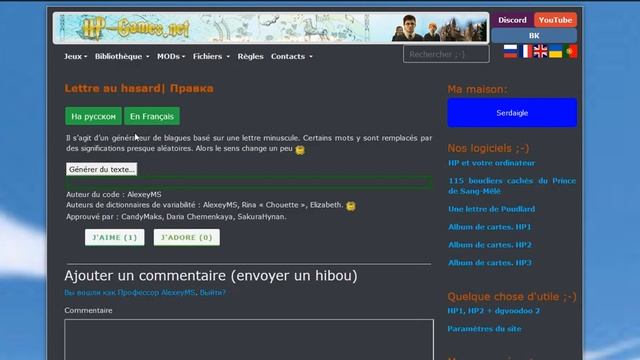This screenshot has width=640, height=360.
Task: Click 'Ajouter un commentaire' heading
Action: pyautogui.click(x=211, y=276)
